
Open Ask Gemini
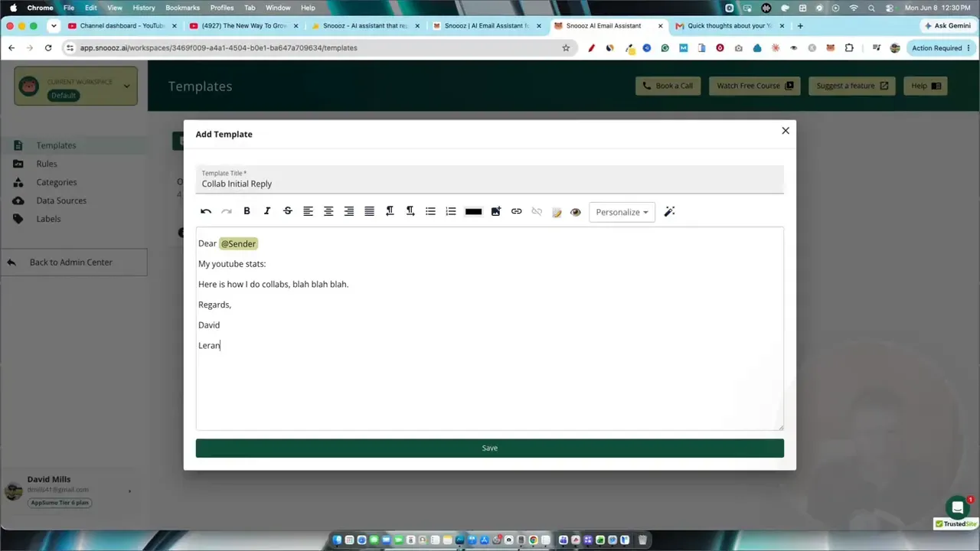coord(947,25)
